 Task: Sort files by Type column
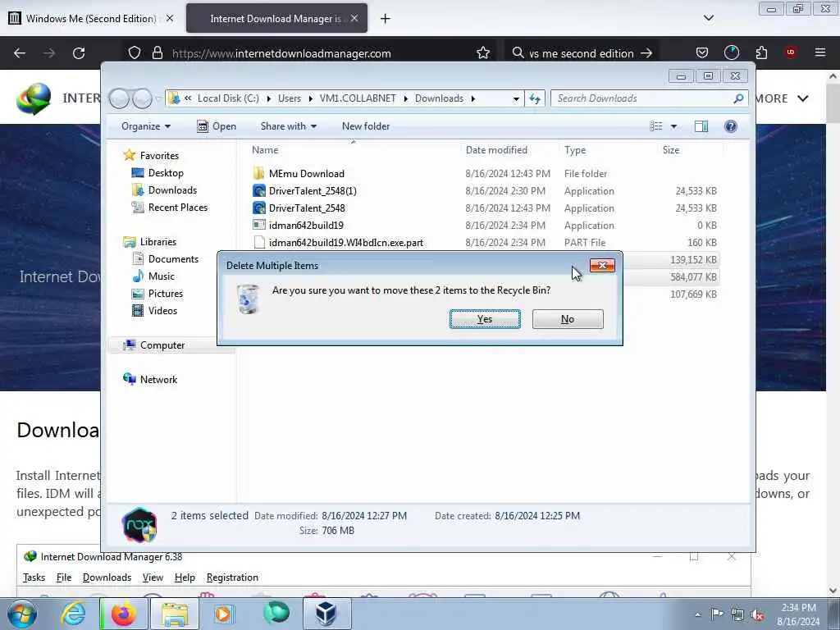tap(575, 150)
